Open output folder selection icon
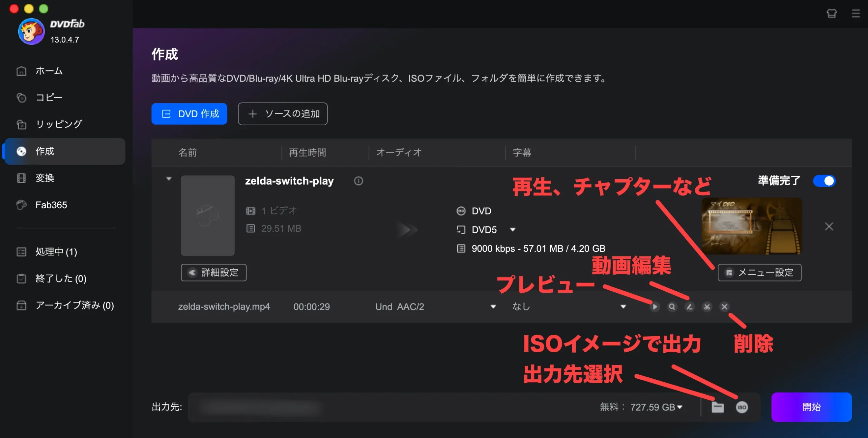The width and height of the screenshot is (868, 438). (717, 407)
